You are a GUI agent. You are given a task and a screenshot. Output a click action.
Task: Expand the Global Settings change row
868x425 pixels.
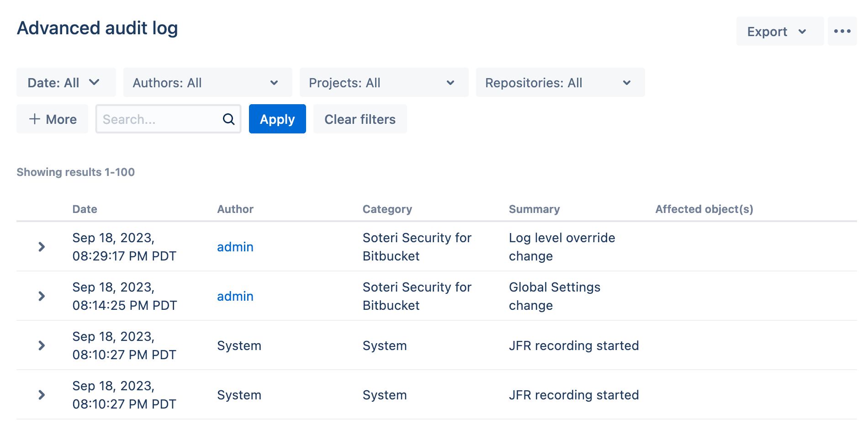(42, 296)
